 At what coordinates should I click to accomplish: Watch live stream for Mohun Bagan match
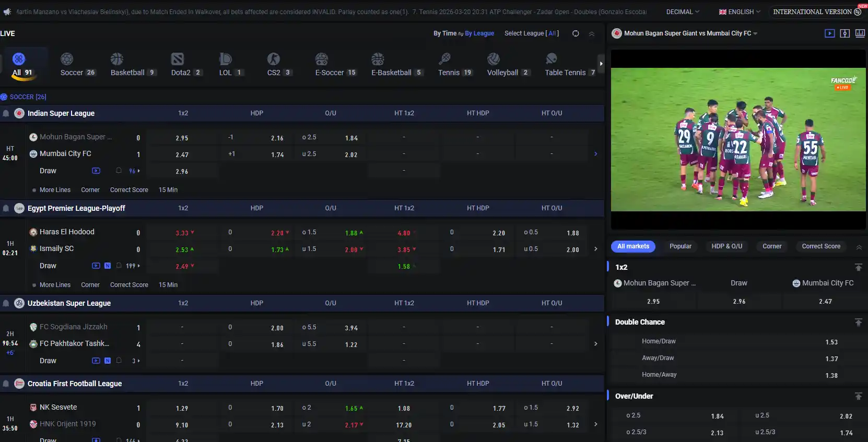(x=96, y=171)
